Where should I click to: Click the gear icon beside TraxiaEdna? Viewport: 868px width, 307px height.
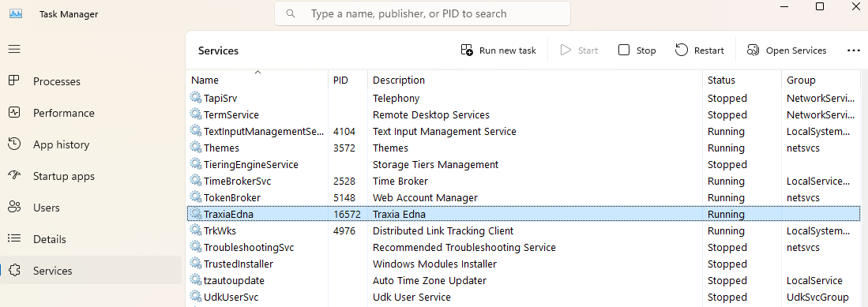point(195,214)
